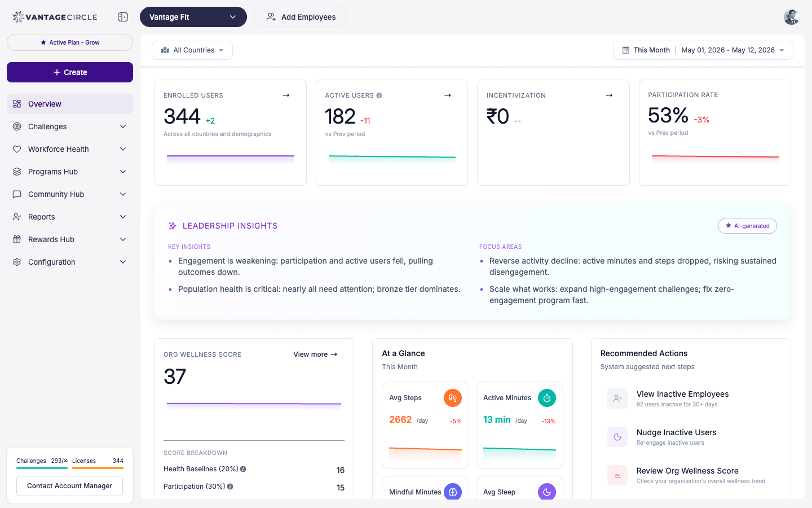Image resolution: width=812 pixels, height=508 pixels.
Task: Expand the Workforce Health menu chevron
Action: pyautogui.click(x=123, y=149)
